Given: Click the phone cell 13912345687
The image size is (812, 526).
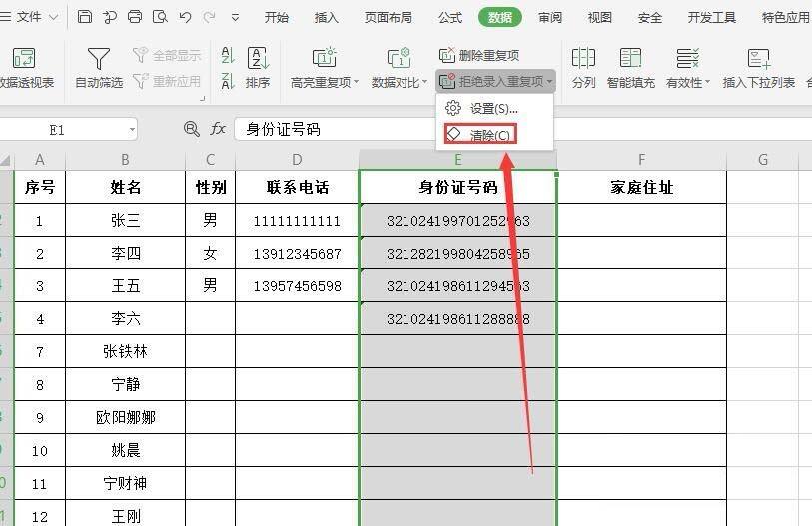Looking at the screenshot, I should [x=297, y=254].
